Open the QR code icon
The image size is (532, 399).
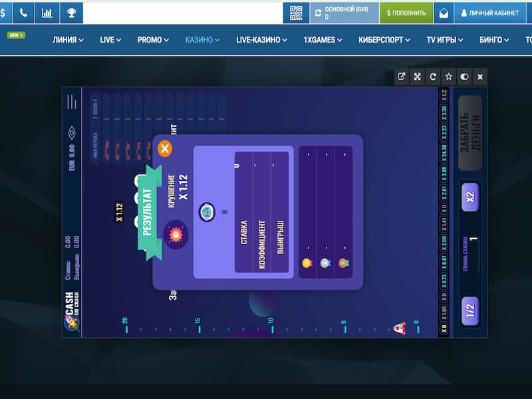click(x=296, y=13)
